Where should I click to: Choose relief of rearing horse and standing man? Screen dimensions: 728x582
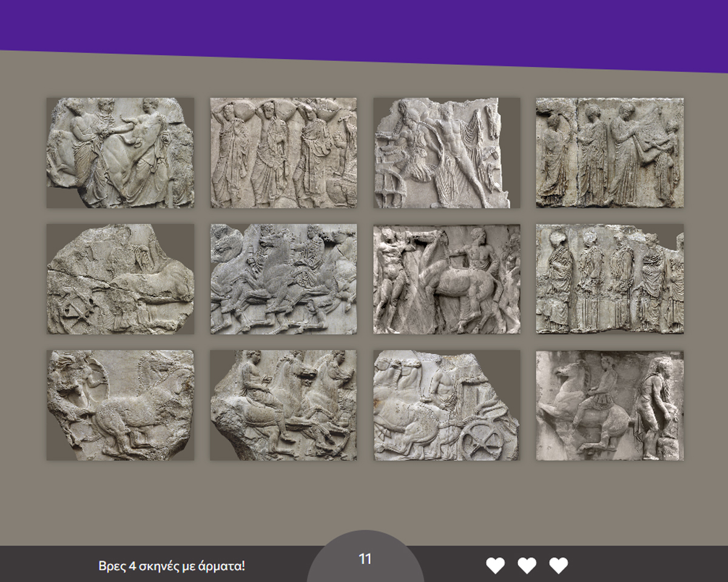[610, 405]
